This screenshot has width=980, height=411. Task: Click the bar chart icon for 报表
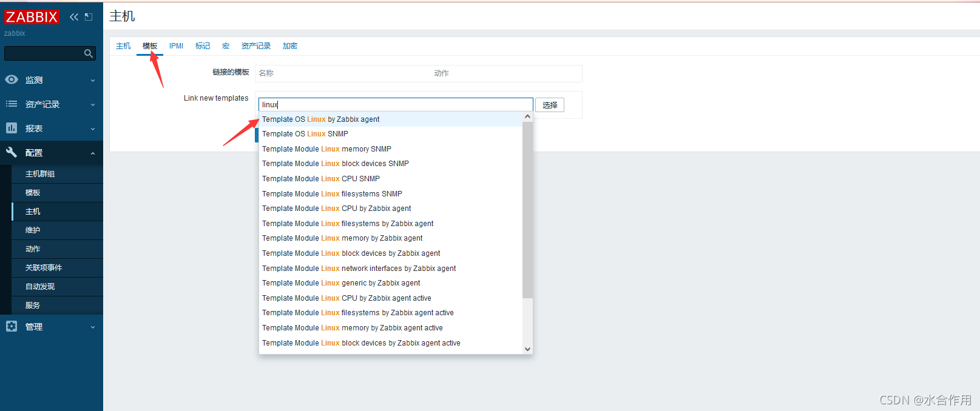tap(12, 128)
